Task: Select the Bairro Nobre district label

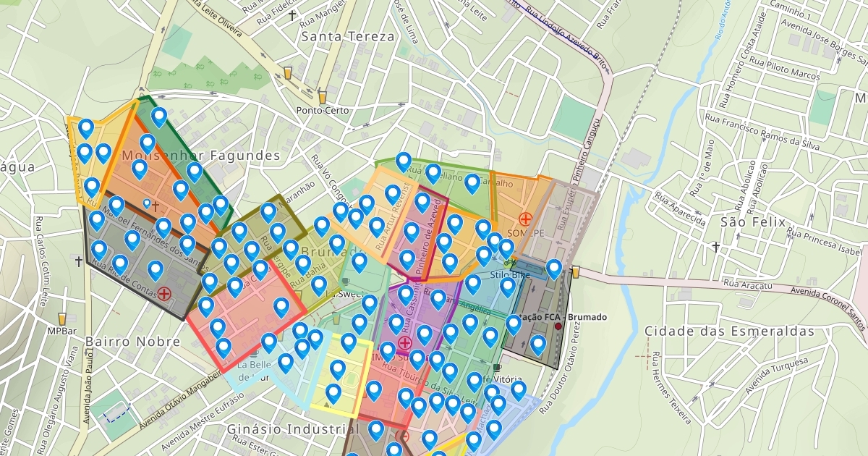Action: pyautogui.click(x=132, y=340)
